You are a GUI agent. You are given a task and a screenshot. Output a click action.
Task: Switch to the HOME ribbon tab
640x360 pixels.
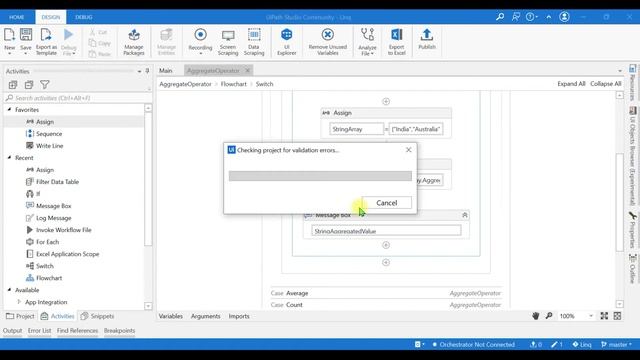(17, 17)
